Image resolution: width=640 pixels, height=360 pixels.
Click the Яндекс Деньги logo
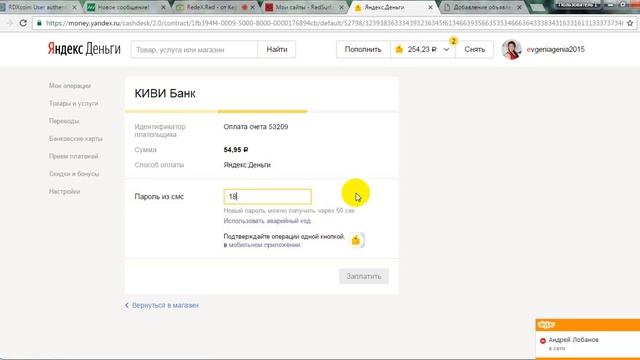(x=84, y=49)
